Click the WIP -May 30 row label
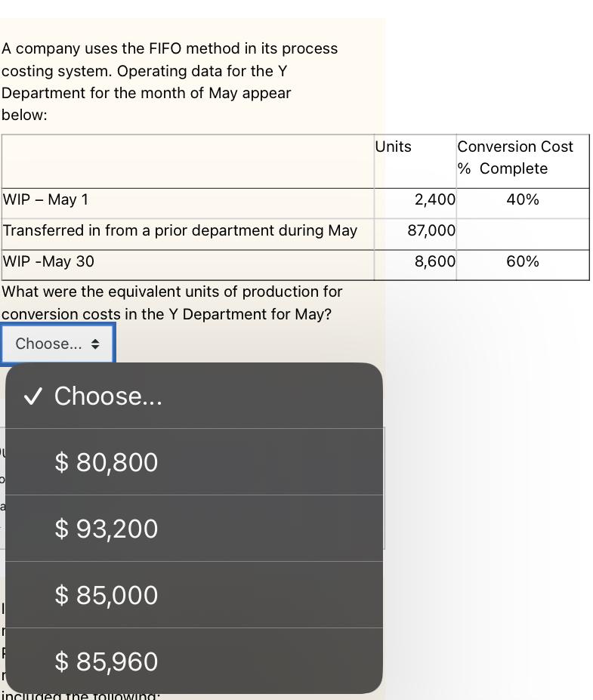The width and height of the screenshot is (593, 700). coord(42,261)
